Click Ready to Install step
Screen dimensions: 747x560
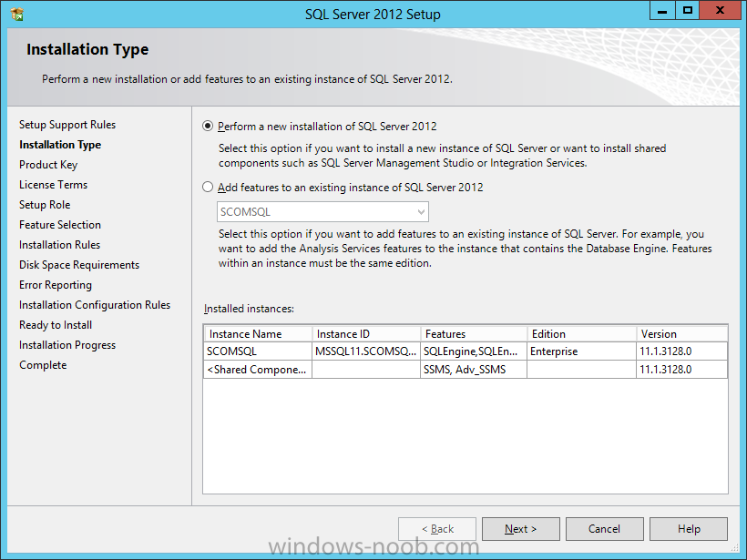[x=56, y=325]
